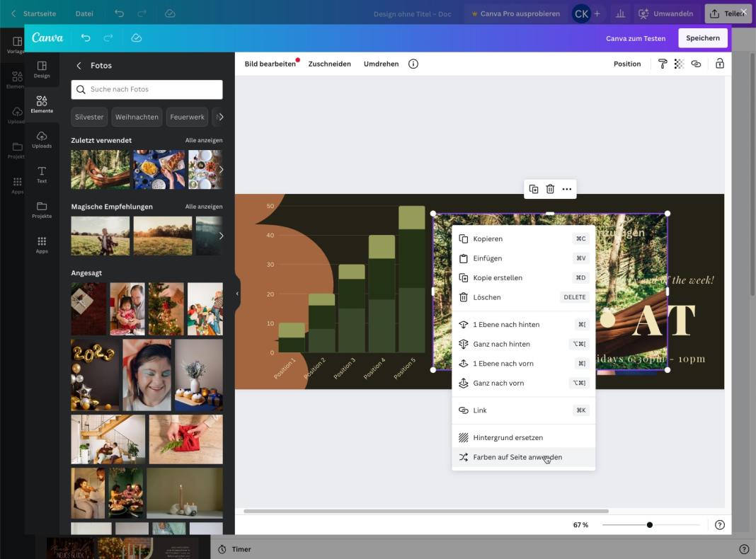Delete selected image via trash icon
756x559 pixels.
[x=550, y=189]
